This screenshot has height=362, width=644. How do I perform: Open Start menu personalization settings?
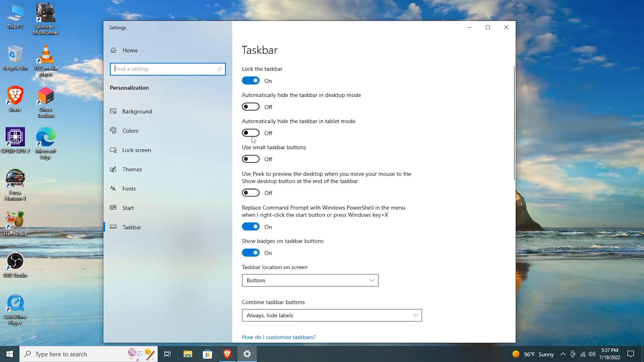pos(128,208)
